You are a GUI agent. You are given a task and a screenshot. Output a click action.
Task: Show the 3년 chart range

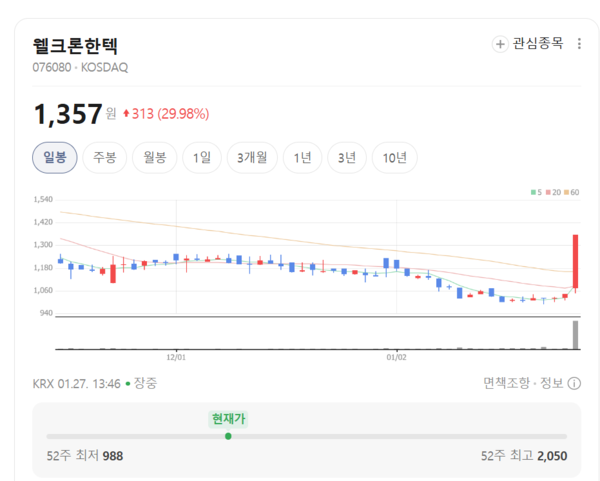click(347, 158)
